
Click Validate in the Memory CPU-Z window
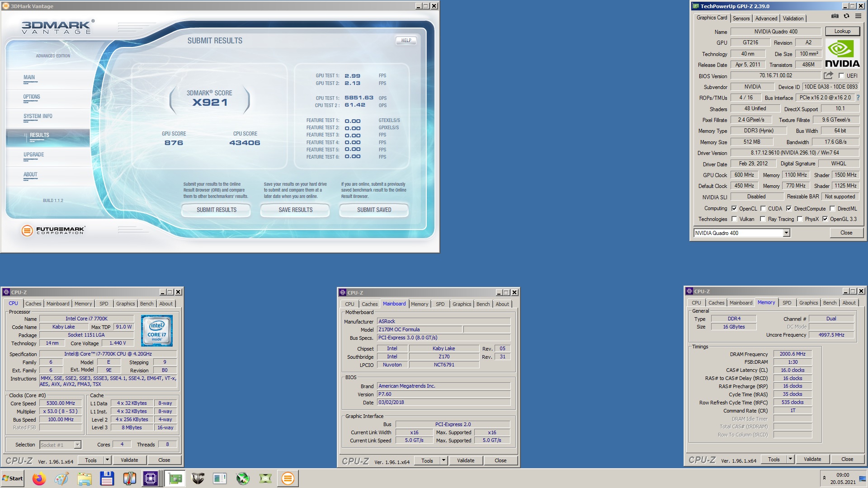pyautogui.click(x=812, y=460)
